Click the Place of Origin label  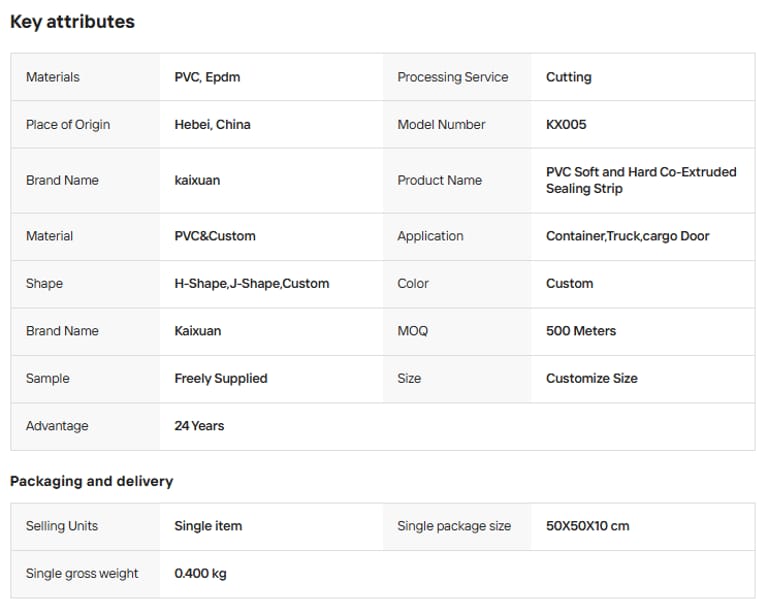tap(68, 125)
